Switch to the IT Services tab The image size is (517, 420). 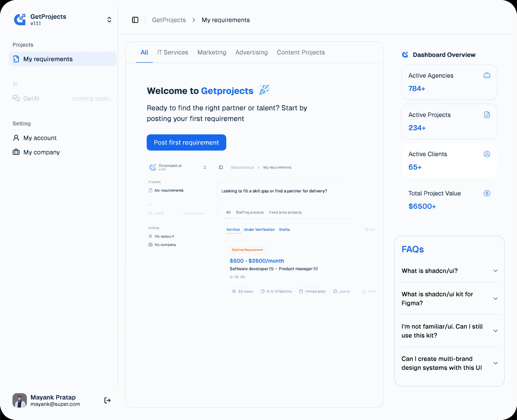click(x=172, y=52)
